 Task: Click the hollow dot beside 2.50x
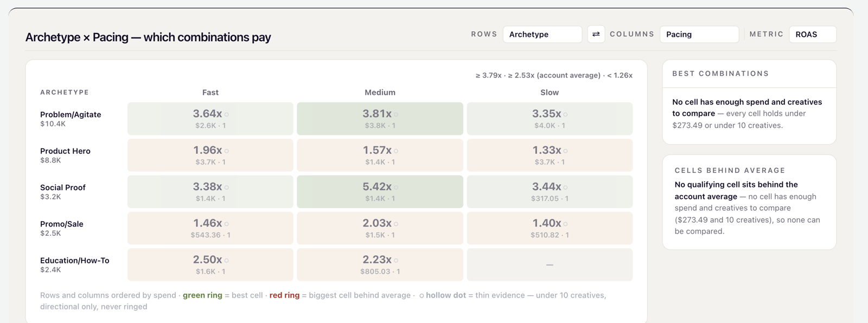(227, 261)
